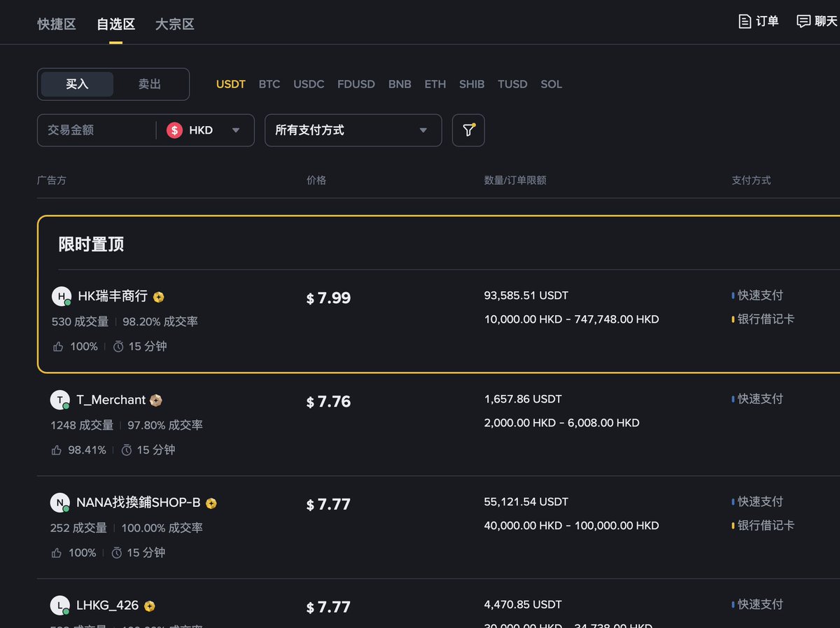Select USDC coin tab
840x628 pixels.
pos(309,84)
